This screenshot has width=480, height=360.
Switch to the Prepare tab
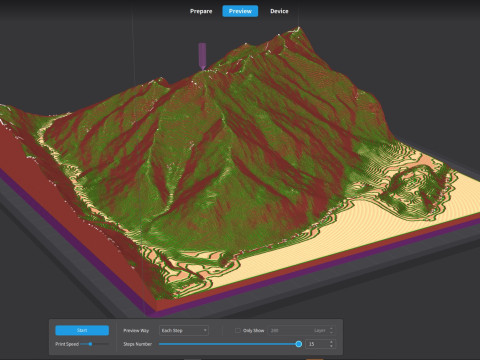[x=201, y=11]
